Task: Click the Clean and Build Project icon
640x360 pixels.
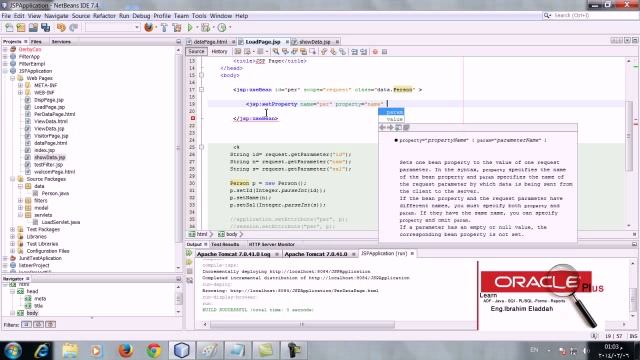Action: pyautogui.click(x=177, y=27)
